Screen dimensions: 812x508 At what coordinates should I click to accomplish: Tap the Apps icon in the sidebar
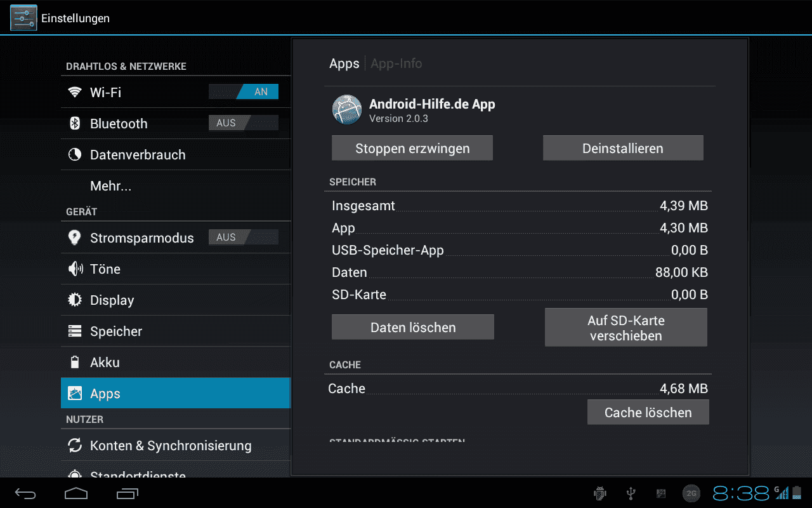pyautogui.click(x=75, y=393)
